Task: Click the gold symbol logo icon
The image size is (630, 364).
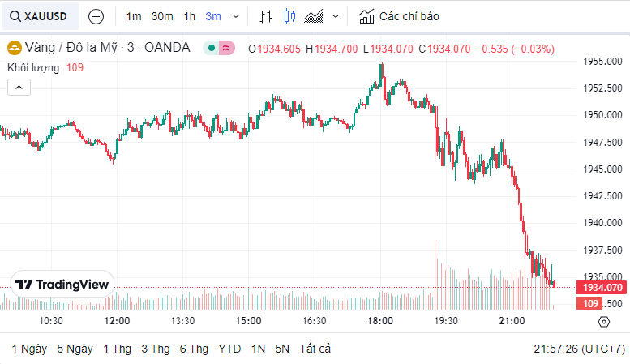Action: tap(14, 48)
